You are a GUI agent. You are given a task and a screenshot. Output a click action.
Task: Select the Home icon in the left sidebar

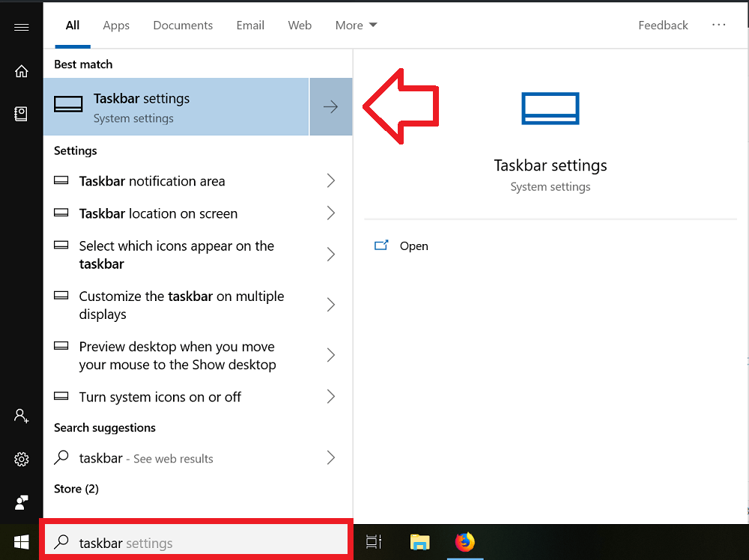tap(21, 71)
